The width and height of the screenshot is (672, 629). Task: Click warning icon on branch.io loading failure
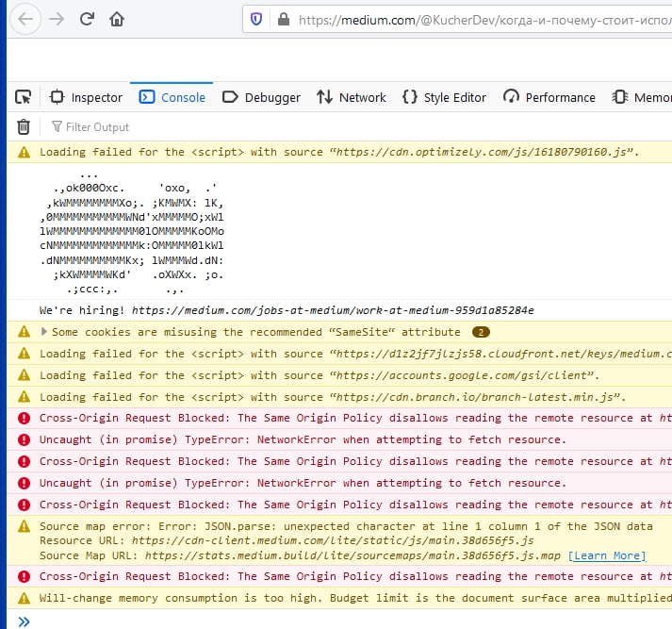24,397
